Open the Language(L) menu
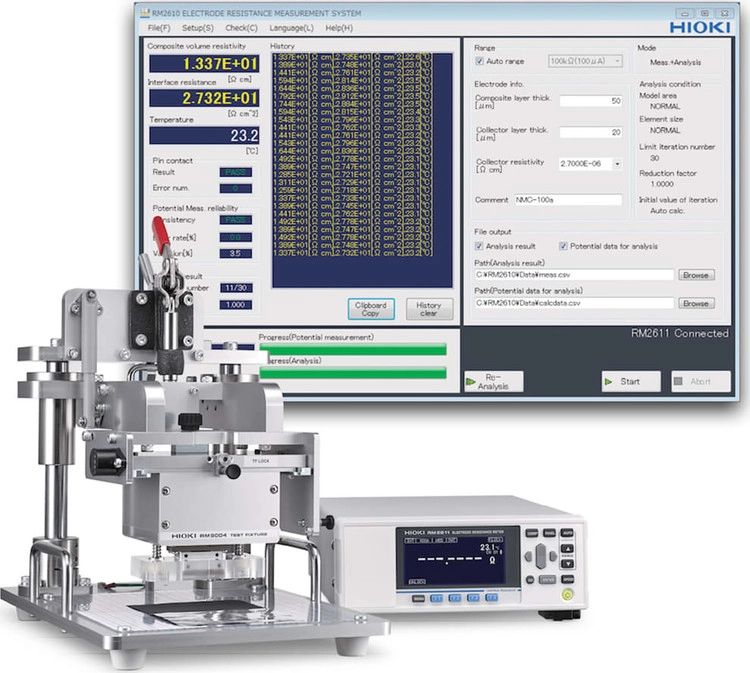The image size is (750, 673). tap(291, 28)
